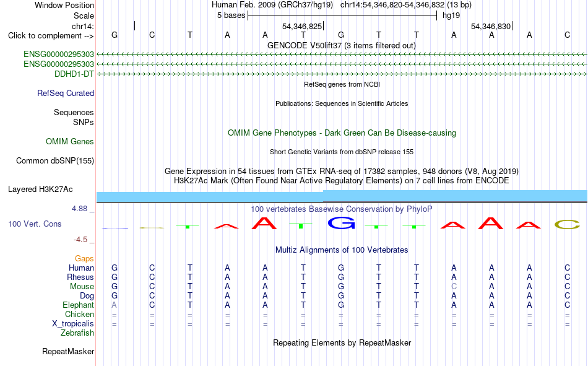This screenshot has height=366, width=588.
Task: Click the H3K27Ac Mark ENCODE track title
Action: tap(341, 181)
